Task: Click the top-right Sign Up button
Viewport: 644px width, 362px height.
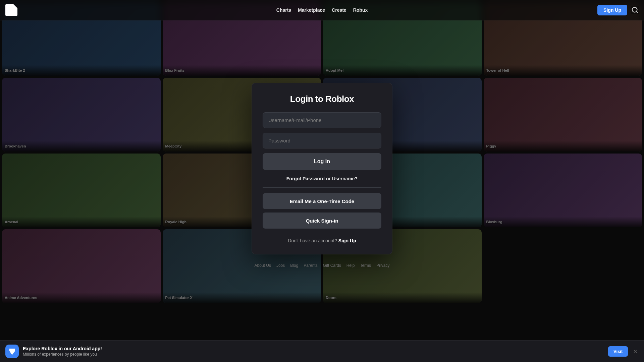Action: click(x=612, y=10)
